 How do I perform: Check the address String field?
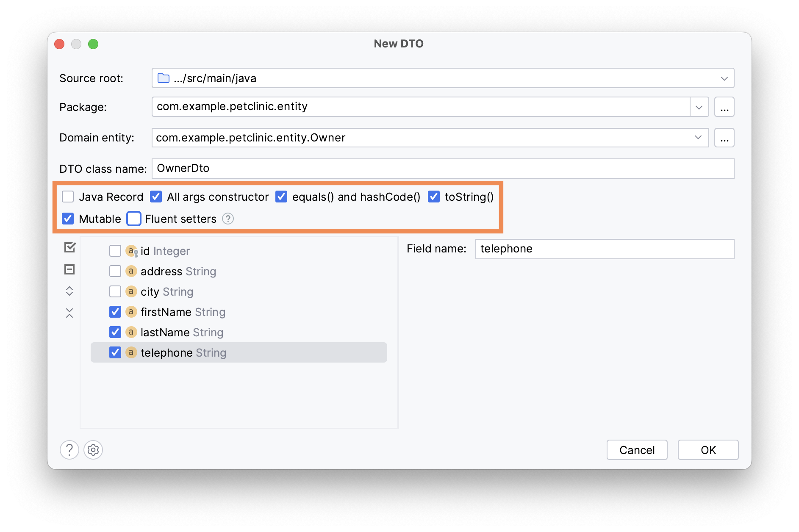click(115, 271)
